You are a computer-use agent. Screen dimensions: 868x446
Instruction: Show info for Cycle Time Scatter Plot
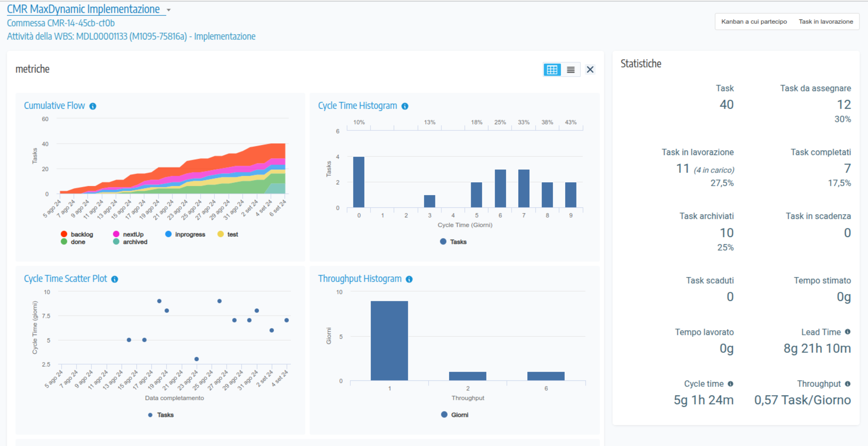coord(115,279)
